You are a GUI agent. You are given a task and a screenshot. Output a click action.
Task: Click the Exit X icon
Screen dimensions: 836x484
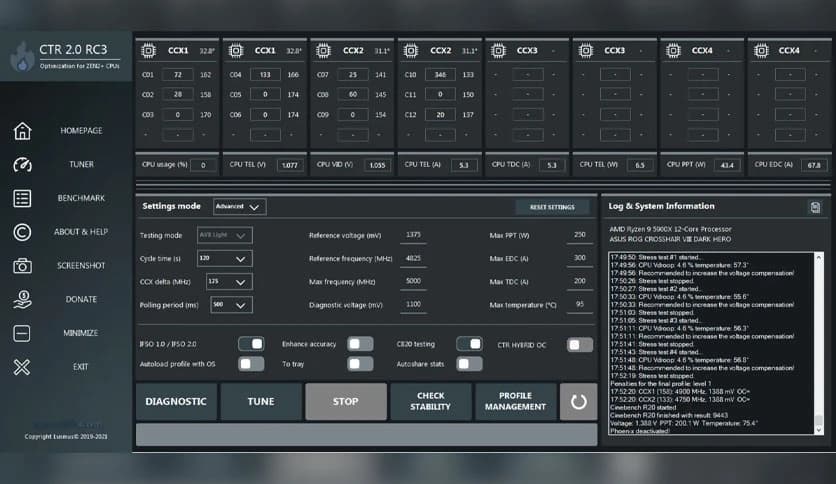coord(22,367)
